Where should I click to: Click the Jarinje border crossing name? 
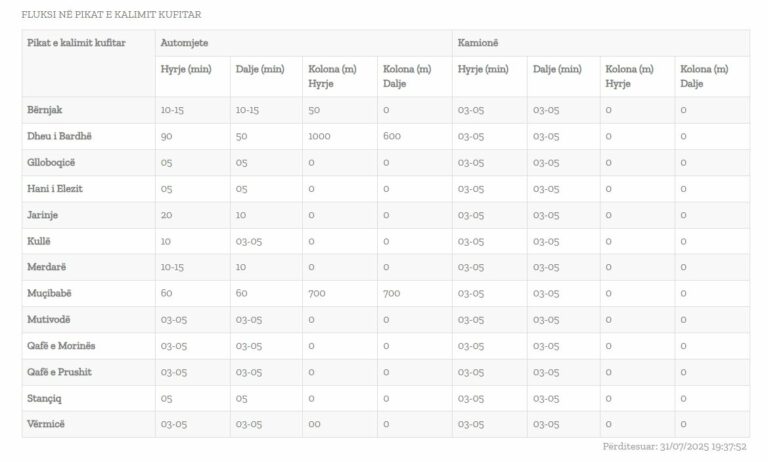coord(44,214)
